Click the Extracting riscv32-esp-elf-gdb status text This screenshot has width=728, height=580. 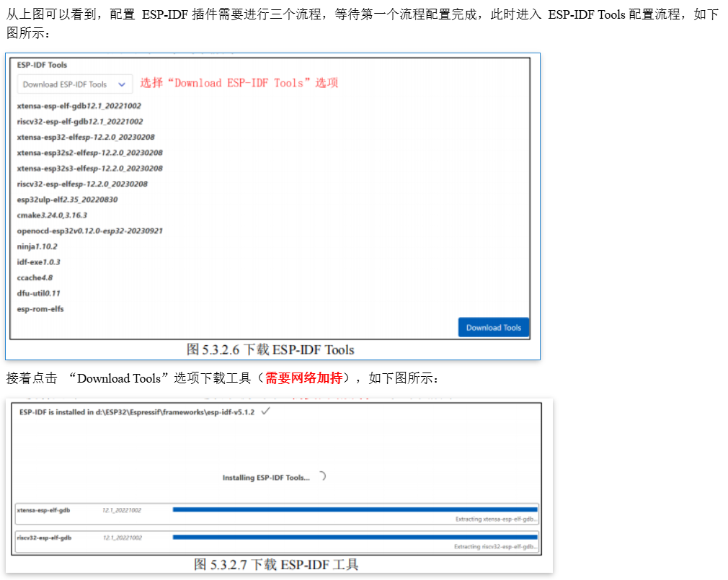[496, 547]
